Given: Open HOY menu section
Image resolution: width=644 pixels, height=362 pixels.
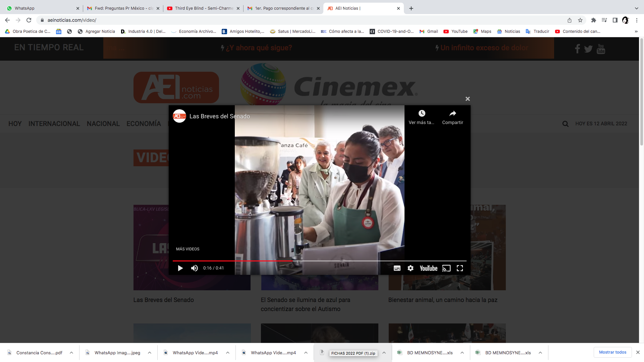Looking at the screenshot, I should 15,124.
